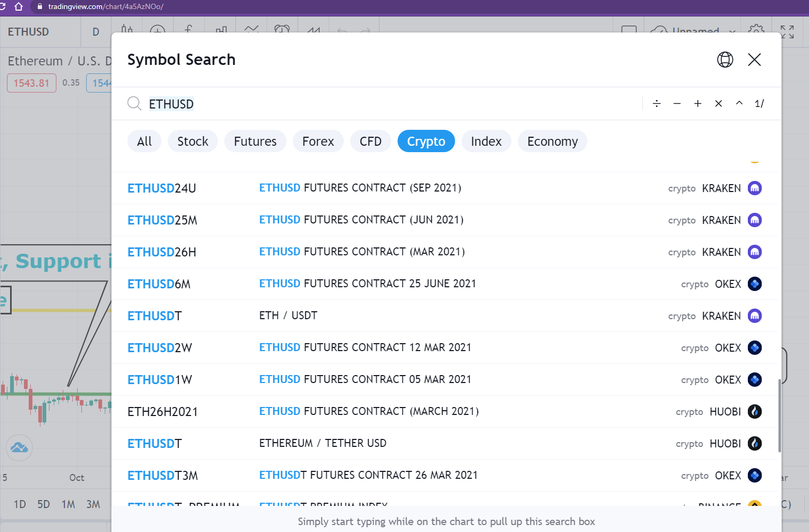
Task: Click the Kraken logo on the ETHUSD24U row
Action: click(755, 188)
